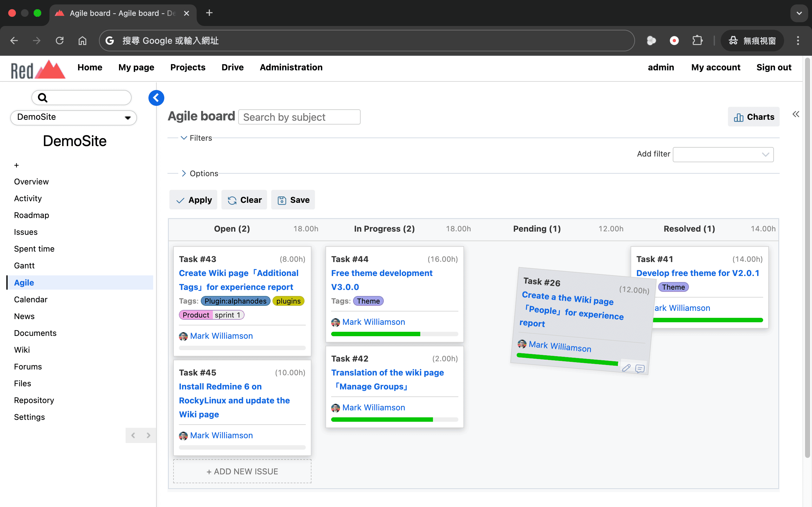
Task: Open the Add filter dropdown
Action: click(x=723, y=155)
